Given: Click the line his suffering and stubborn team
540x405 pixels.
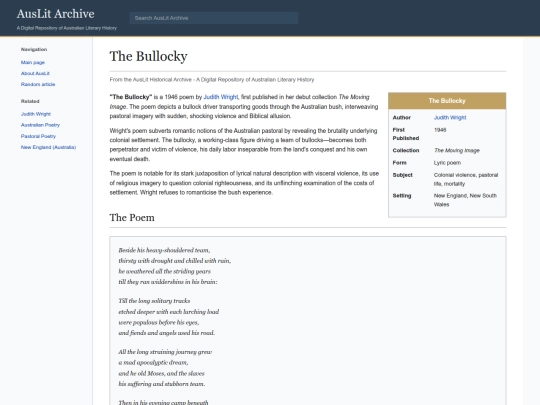Looking at the screenshot, I should [x=162, y=384].
